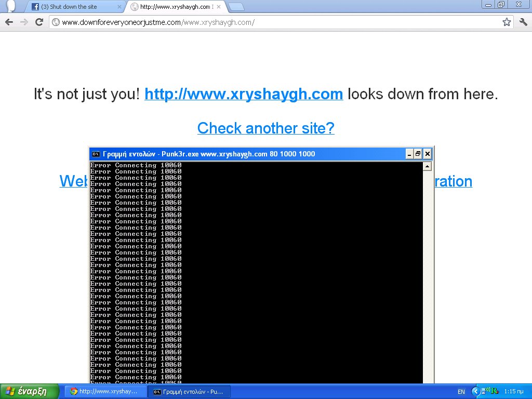Click the browser forward arrow
This screenshot has height=399, width=532.
click(x=24, y=22)
